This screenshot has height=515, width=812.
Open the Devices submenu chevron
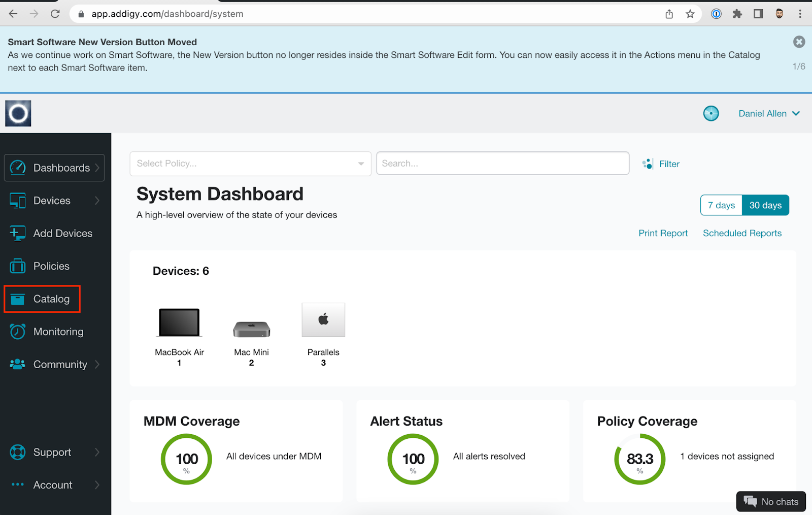pyautogui.click(x=97, y=200)
